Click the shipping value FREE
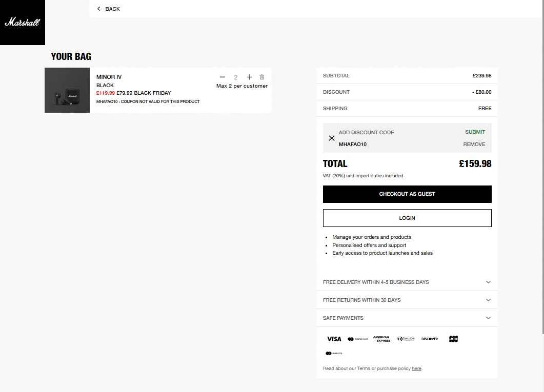The height and width of the screenshot is (392, 544). pyautogui.click(x=485, y=109)
